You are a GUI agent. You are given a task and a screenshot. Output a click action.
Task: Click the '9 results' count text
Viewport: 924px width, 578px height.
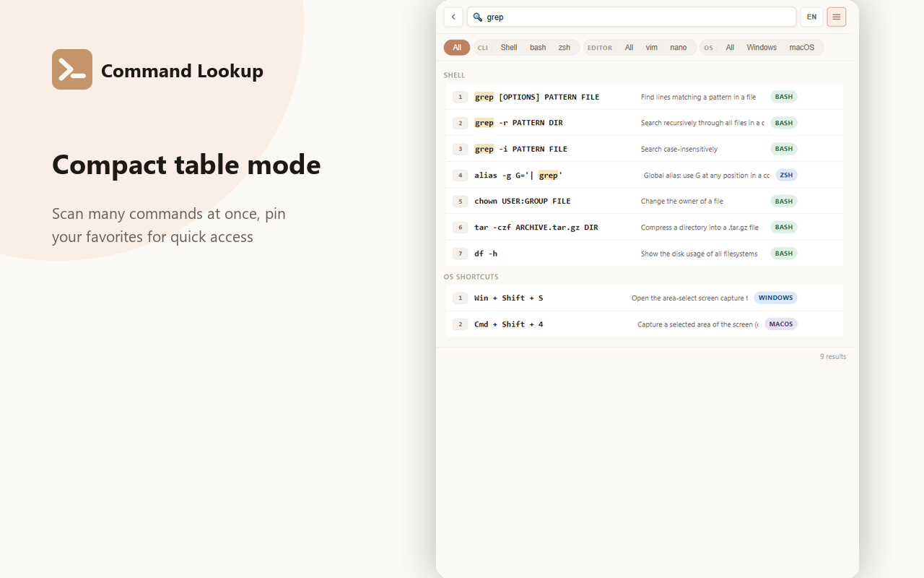[x=833, y=357]
